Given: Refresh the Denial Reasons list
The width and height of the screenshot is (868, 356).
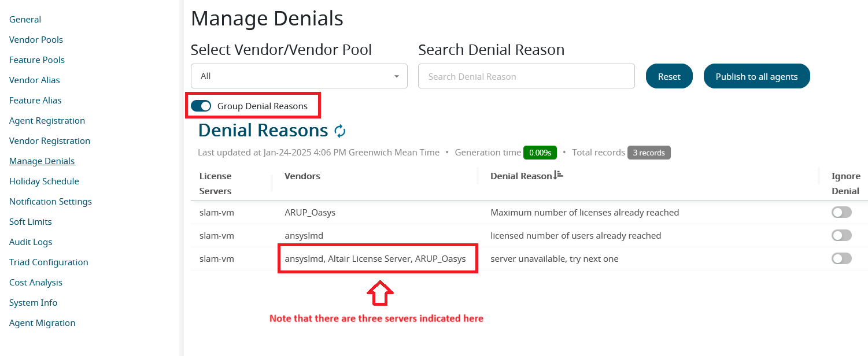Looking at the screenshot, I should pos(340,131).
